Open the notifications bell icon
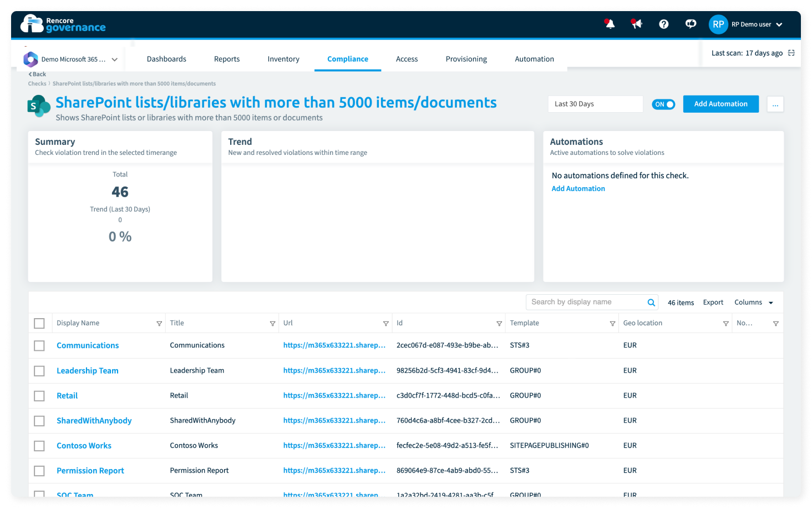This screenshot has height=508, width=812. click(610, 24)
